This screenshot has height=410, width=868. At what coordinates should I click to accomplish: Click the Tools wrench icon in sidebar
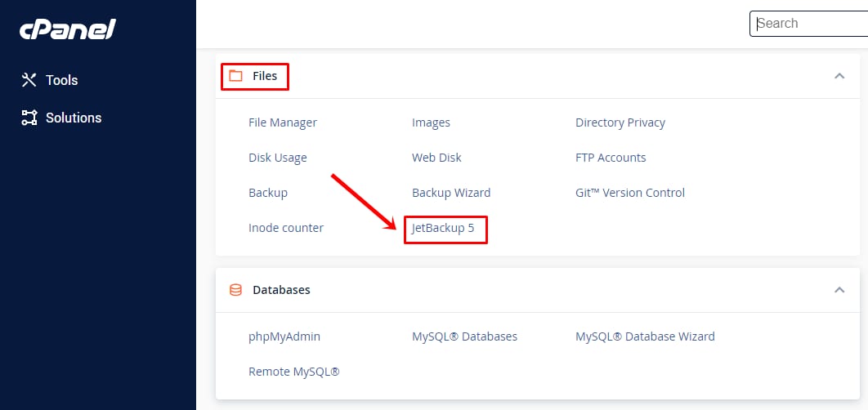tap(29, 80)
